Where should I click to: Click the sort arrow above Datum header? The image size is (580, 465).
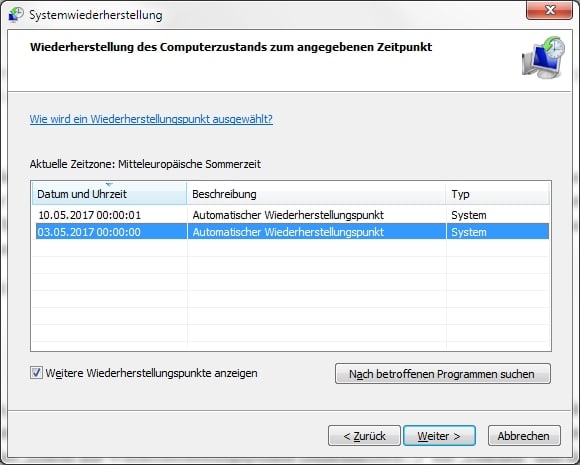tap(109, 185)
